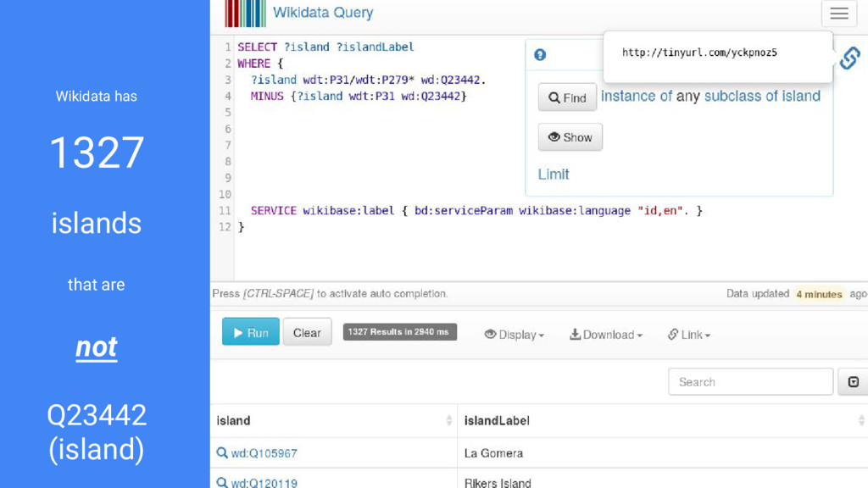Click the '1327 Results in 2940 ms' badge
868x488 pixels.
(x=400, y=332)
